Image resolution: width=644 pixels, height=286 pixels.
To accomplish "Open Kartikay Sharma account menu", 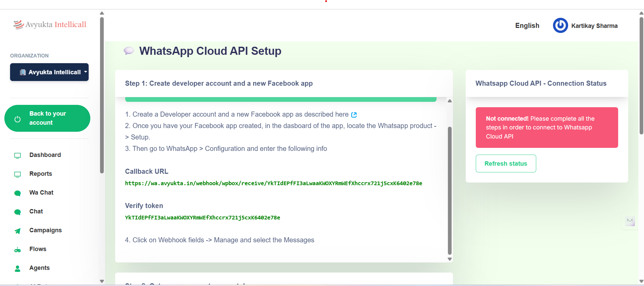I will coord(594,26).
